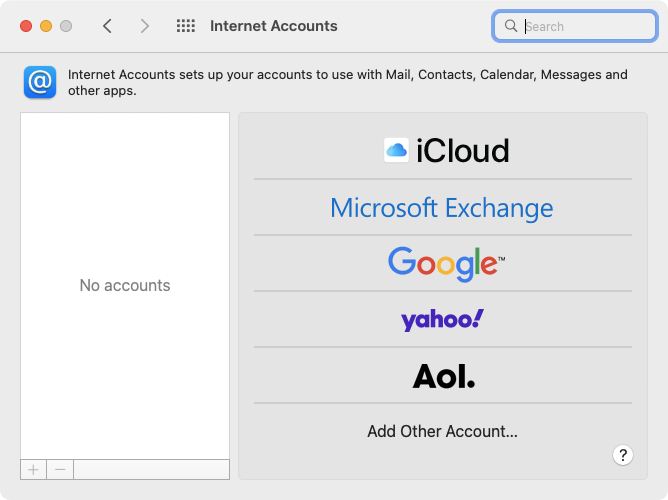Screen dimensions: 668x500
Task: Open the Help question mark button
Action: [623, 455]
